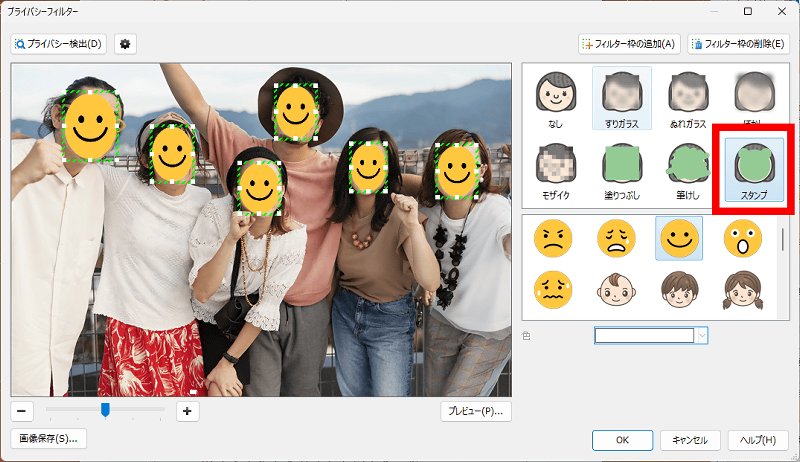Zoom in with the plus button
The width and height of the screenshot is (800, 462).
(x=186, y=410)
